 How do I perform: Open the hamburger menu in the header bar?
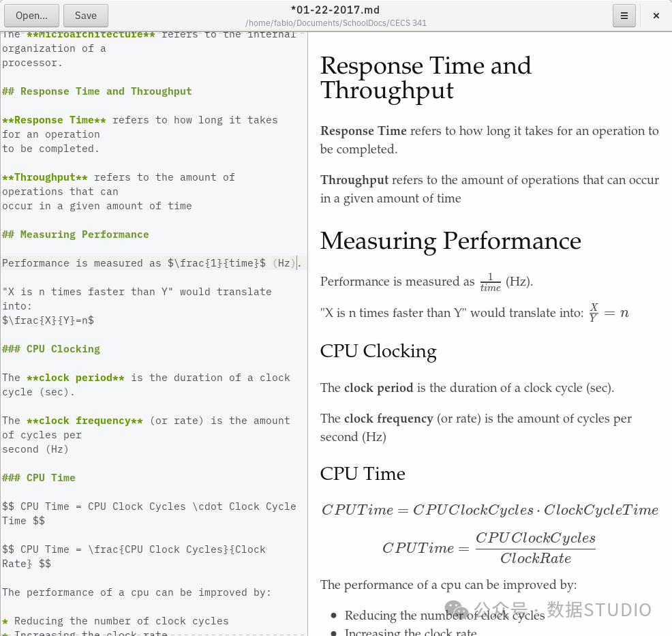point(624,16)
